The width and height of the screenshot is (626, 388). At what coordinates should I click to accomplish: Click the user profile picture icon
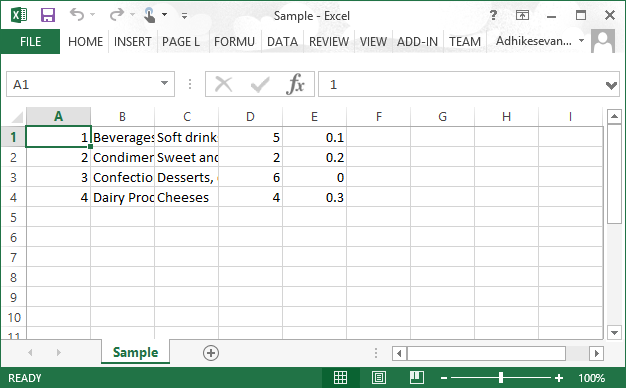click(603, 41)
